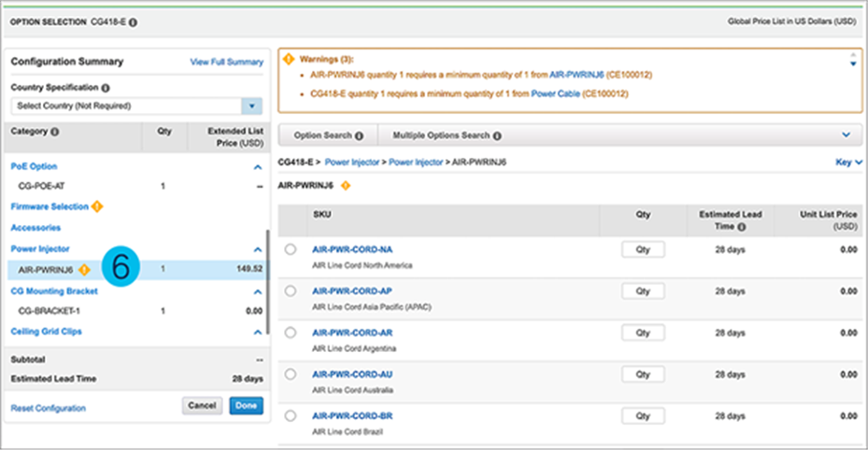Open AIR-PWR-CORD-NA SKU link
The width and height of the screenshot is (868, 450).
pyautogui.click(x=352, y=249)
